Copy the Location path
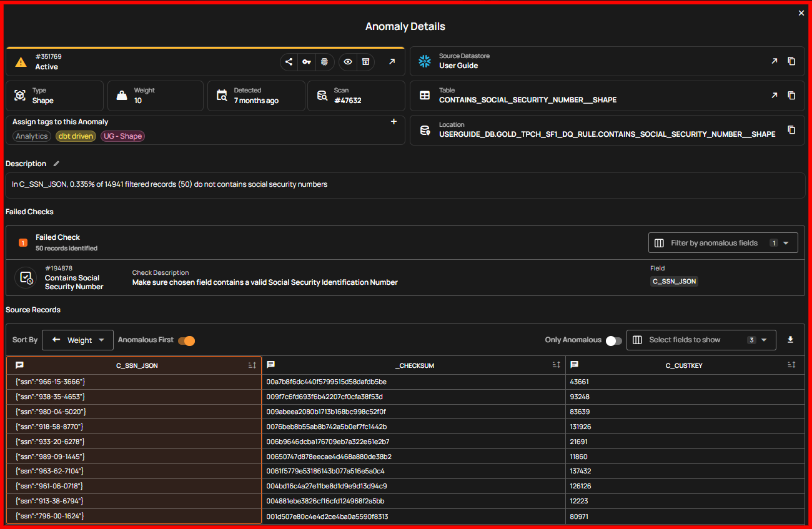This screenshot has height=529, width=812. click(791, 130)
